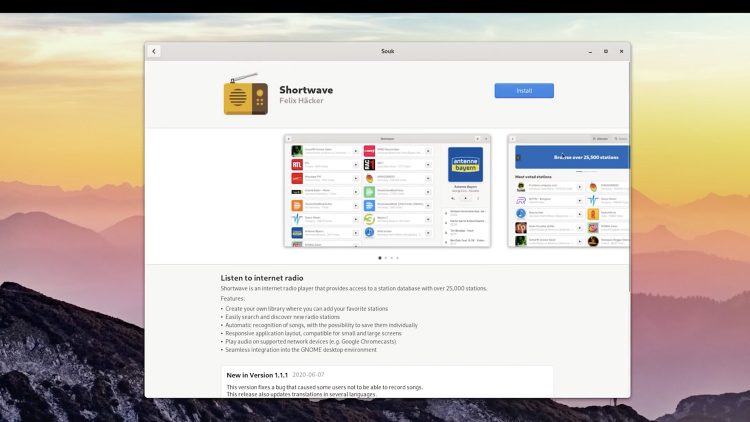The height and width of the screenshot is (422, 750).
Task: Select the third carousel page dot
Action: [391, 258]
